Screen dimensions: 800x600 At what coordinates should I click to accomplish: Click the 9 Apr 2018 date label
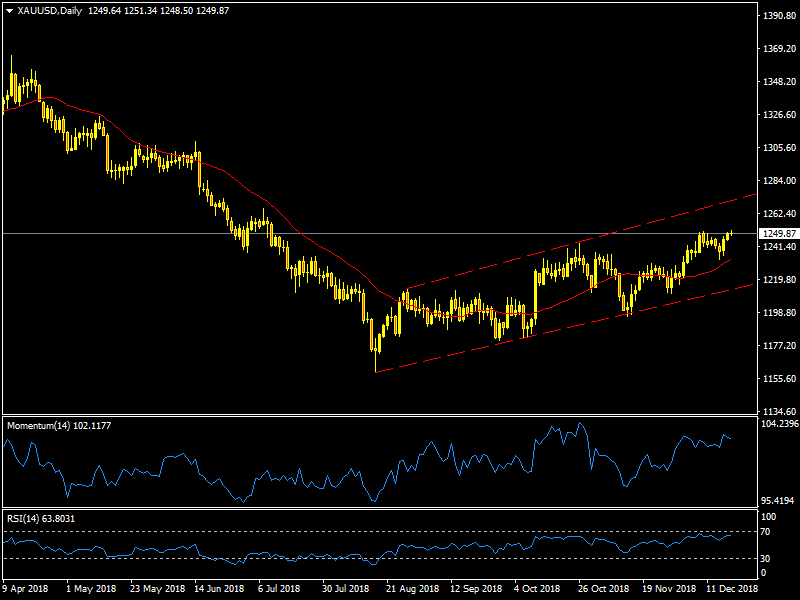point(24,590)
